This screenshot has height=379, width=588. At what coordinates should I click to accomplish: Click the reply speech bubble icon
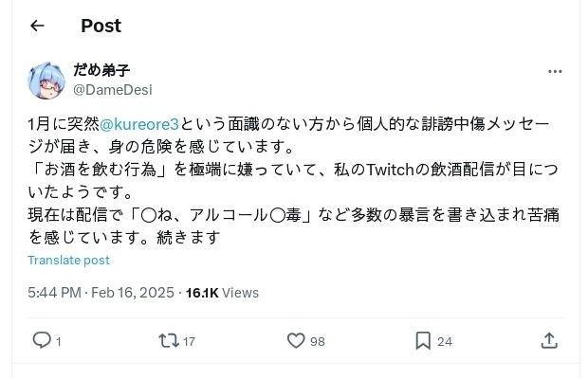point(42,340)
